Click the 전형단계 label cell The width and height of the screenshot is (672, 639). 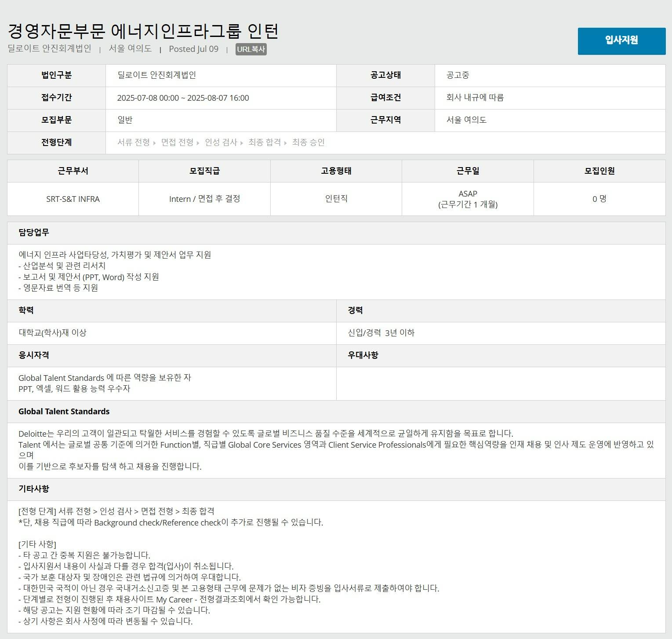point(56,142)
